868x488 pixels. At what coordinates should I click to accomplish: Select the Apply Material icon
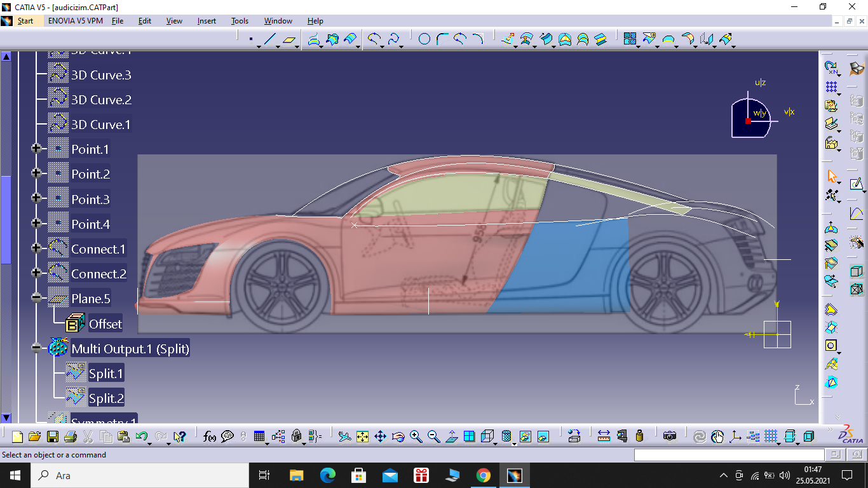pyautogui.click(x=574, y=437)
